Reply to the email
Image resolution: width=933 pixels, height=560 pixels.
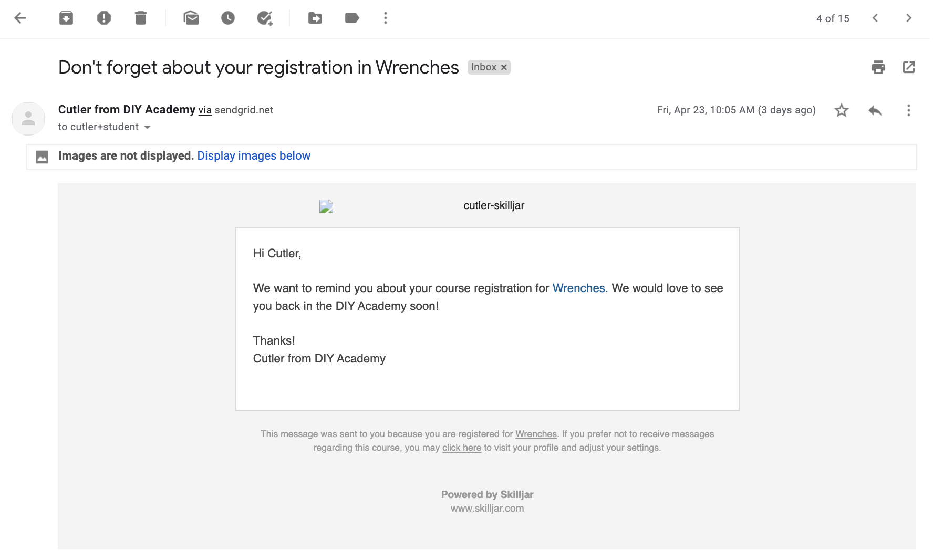(875, 110)
